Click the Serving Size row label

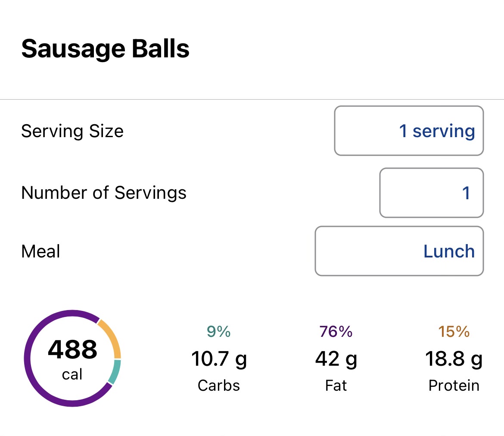pyautogui.click(x=72, y=131)
